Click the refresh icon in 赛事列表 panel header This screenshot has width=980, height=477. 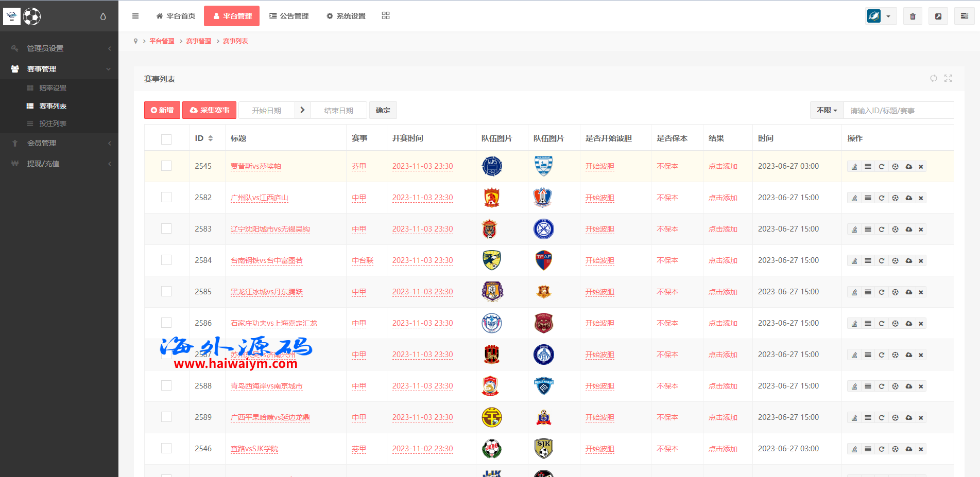click(x=933, y=78)
